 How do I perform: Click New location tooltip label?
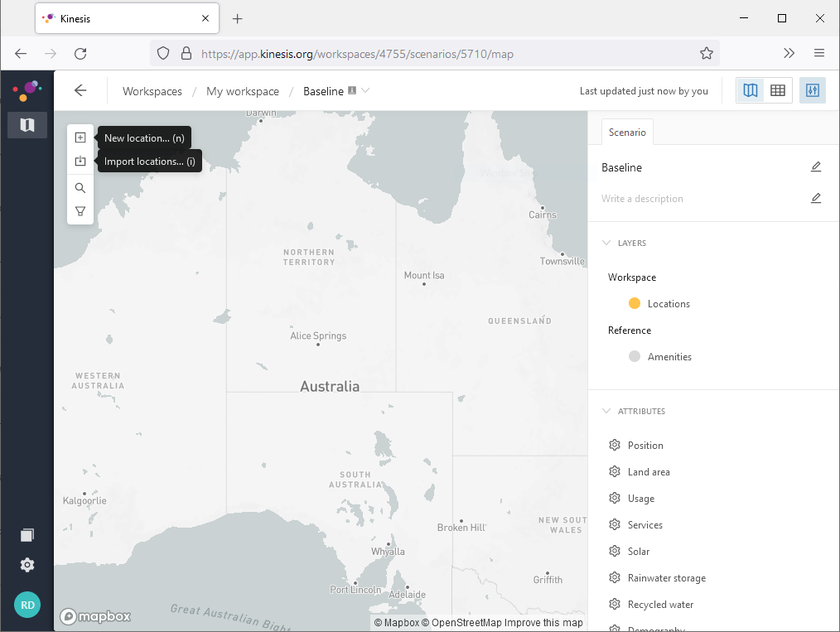144,138
